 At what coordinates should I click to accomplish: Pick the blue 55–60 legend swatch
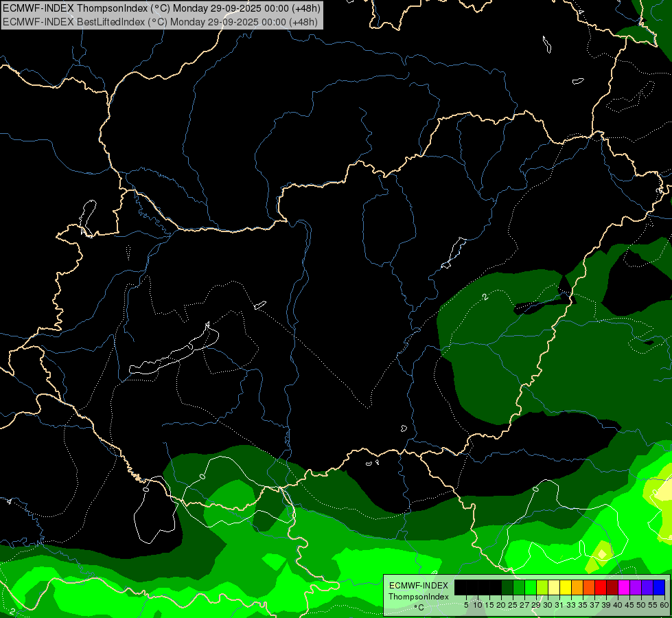tap(659, 587)
